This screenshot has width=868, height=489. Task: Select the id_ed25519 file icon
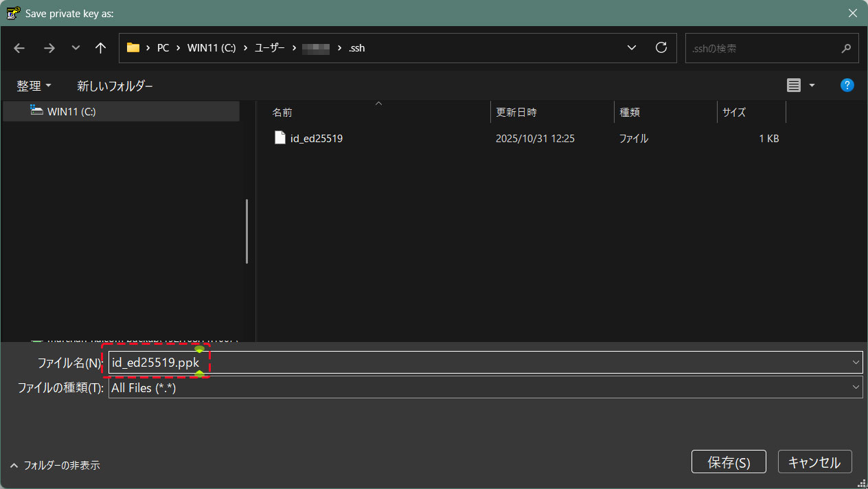pos(279,138)
